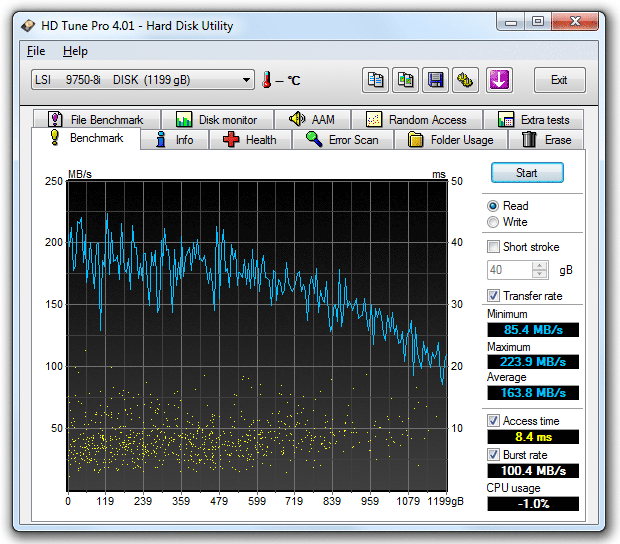Switch to the Erase tab
The image size is (620, 544).
(x=547, y=140)
